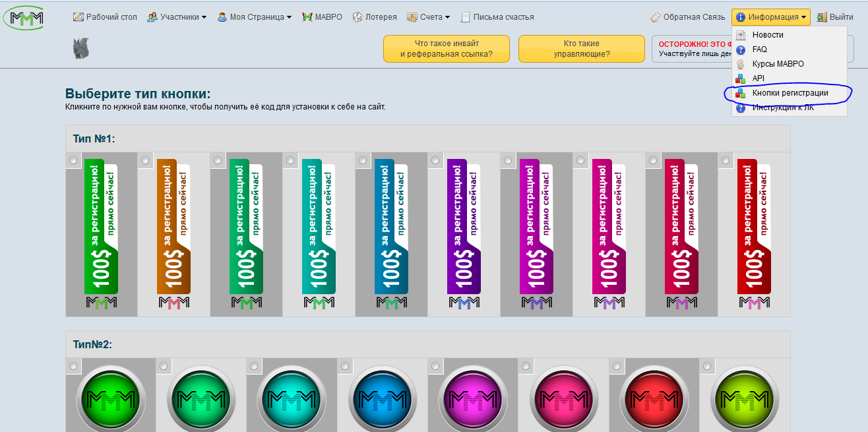This screenshot has width=868, height=432.
Task: Pick the orange 100$ registration banner
Action: click(173, 234)
